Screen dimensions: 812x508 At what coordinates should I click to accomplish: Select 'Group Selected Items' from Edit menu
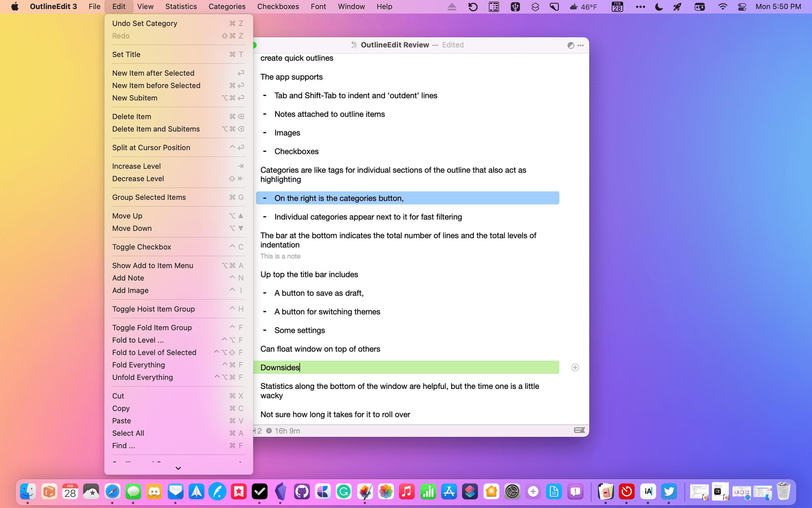[149, 197]
